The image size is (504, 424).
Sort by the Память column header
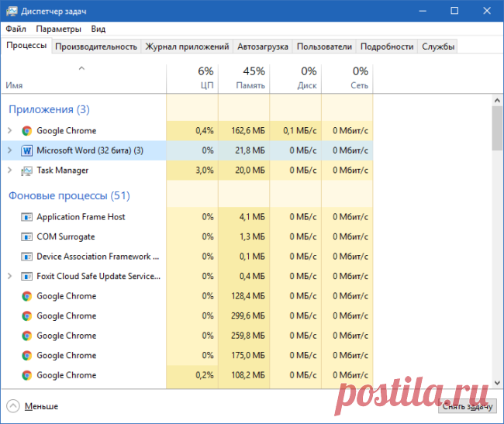point(244,78)
